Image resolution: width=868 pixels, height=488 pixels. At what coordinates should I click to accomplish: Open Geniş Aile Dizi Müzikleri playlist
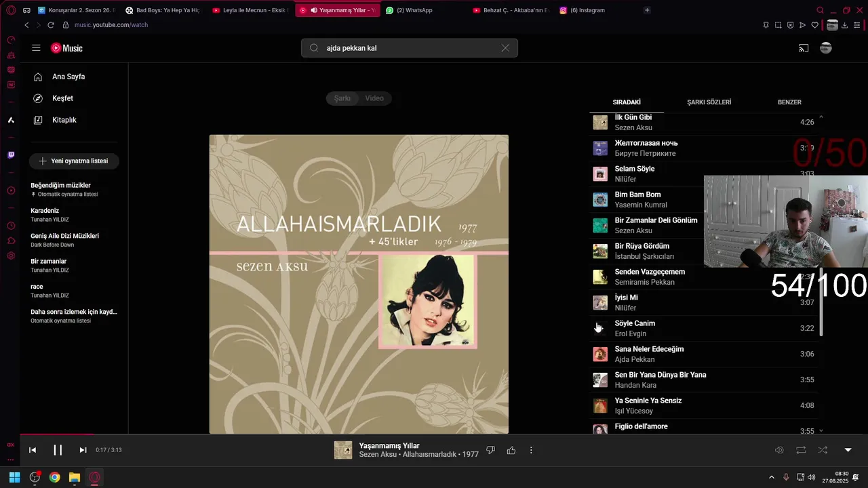point(74,240)
